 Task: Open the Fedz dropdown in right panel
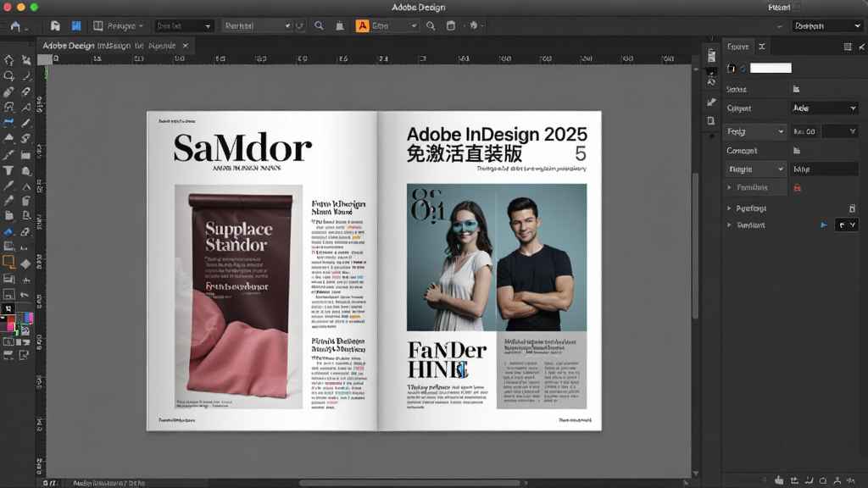755,131
